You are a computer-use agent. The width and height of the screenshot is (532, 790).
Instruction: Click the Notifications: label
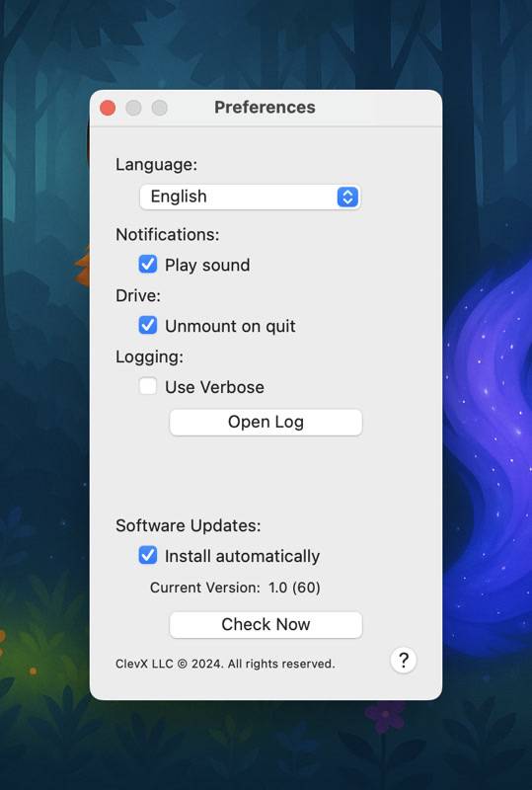(x=168, y=235)
